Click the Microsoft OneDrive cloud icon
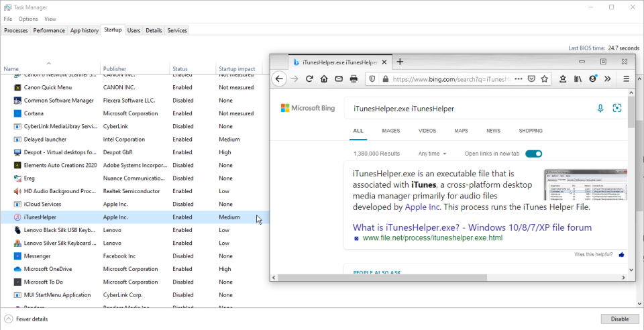Image resolution: width=644 pixels, height=330 pixels. tap(17, 269)
